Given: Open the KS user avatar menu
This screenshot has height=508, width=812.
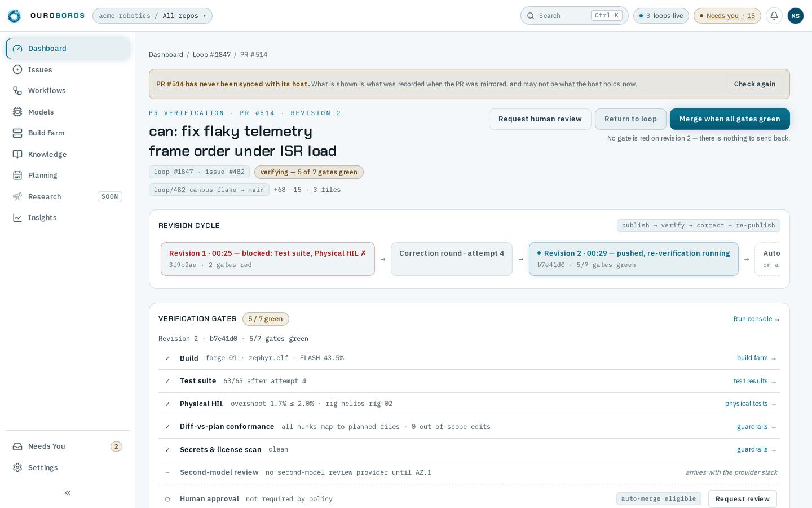Looking at the screenshot, I should point(796,16).
